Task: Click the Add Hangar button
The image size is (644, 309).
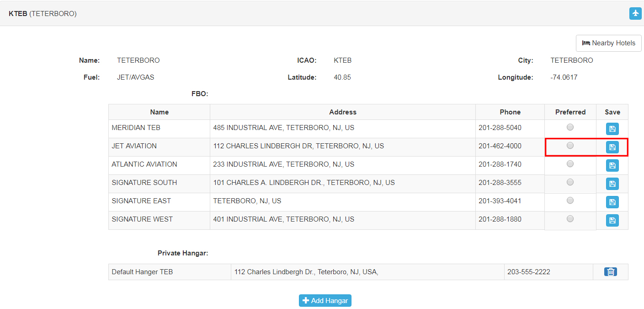Action: (x=325, y=301)
